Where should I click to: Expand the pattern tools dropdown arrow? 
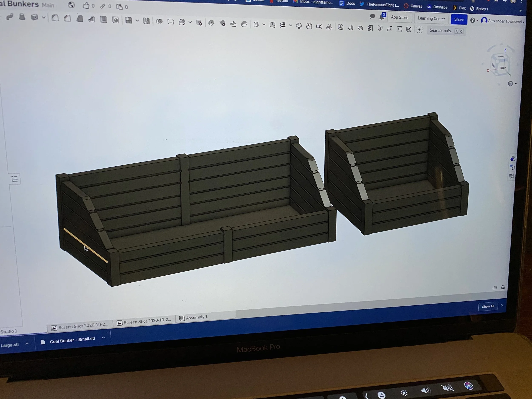point(137,21)
